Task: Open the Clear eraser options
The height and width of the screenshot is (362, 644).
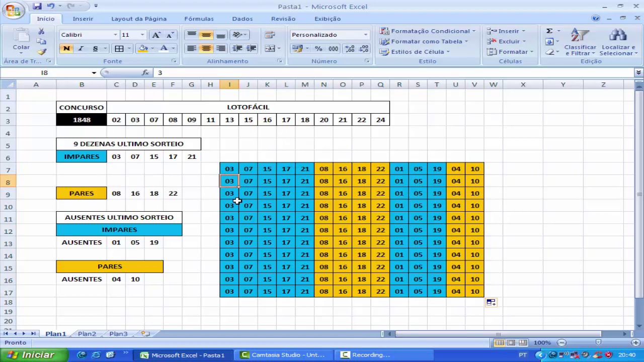Action: coord(549,52)
